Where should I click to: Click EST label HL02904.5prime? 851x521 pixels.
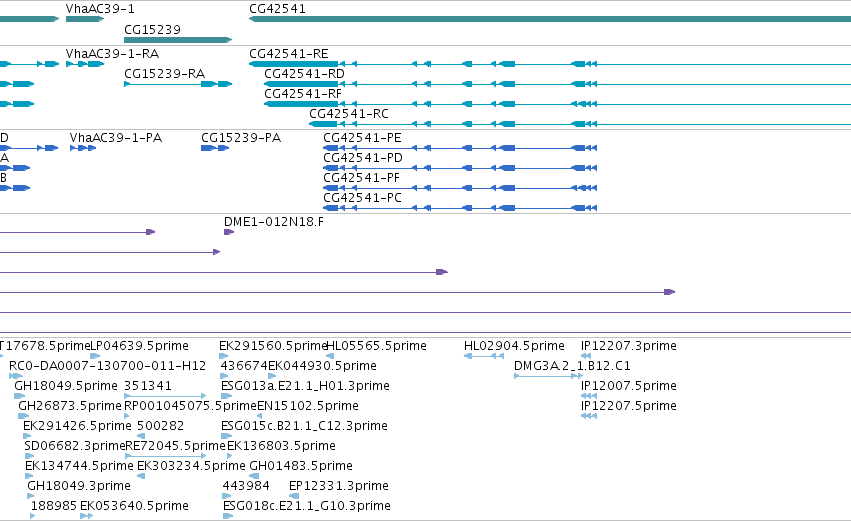(x=515, y=346)
